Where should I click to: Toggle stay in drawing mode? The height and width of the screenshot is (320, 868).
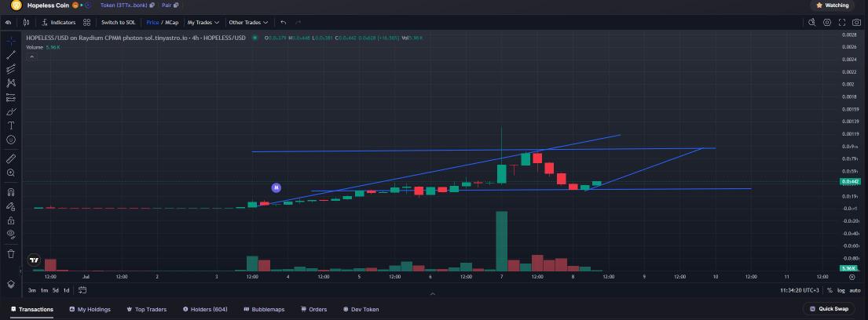click(10, 206)
